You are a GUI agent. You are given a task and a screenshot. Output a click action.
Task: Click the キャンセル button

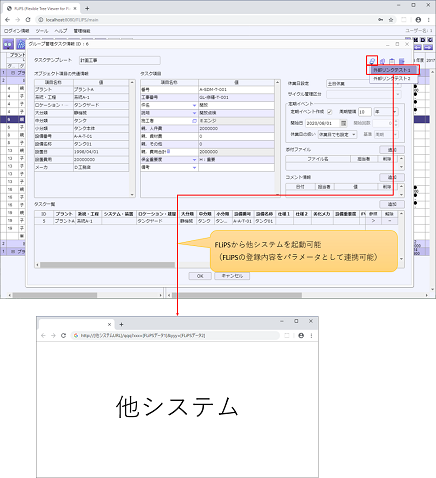[232, 276]
